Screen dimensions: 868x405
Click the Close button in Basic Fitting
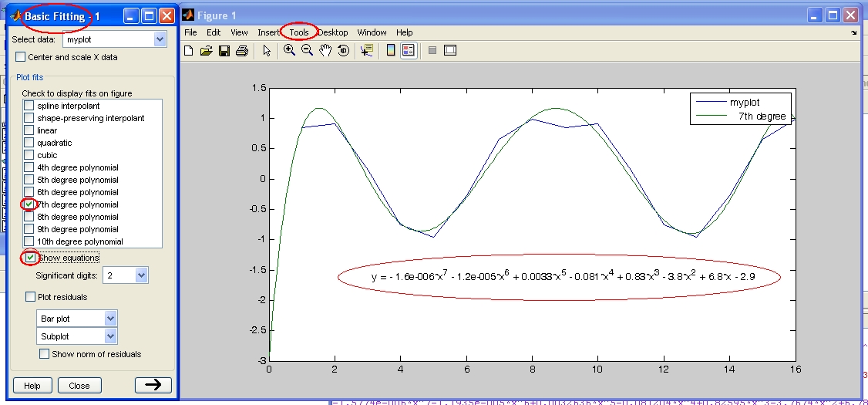click(x=79, y=386)
